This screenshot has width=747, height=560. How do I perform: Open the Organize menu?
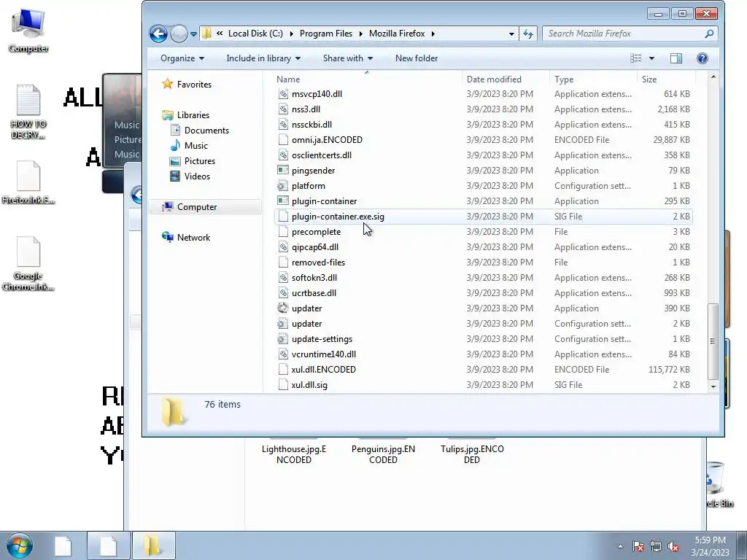pos(182,58)
